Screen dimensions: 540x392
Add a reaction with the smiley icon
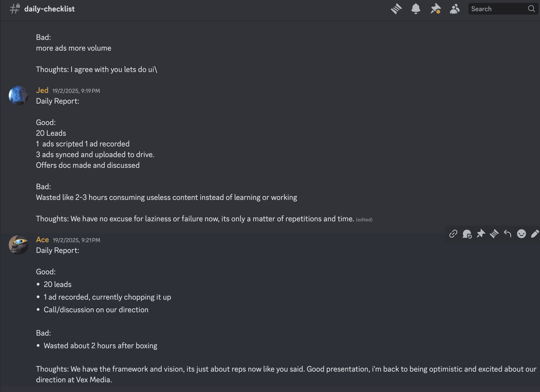coord(521,234)
